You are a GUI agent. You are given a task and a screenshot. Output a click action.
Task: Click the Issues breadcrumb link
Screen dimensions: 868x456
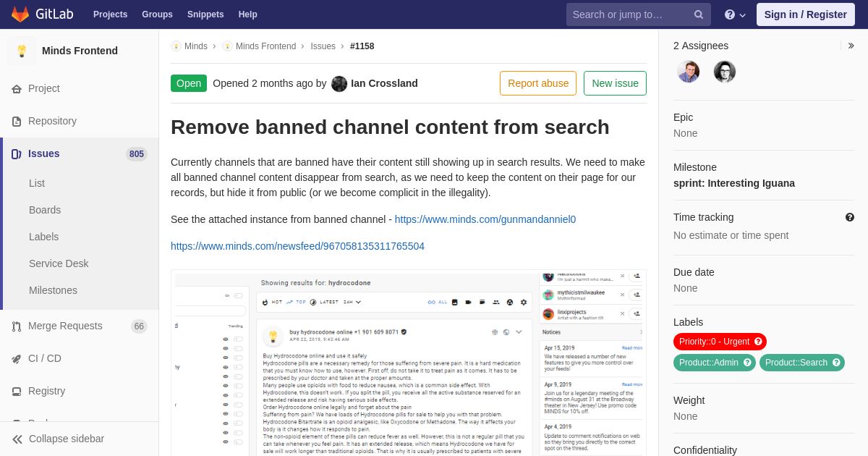(x=323, y=46)
